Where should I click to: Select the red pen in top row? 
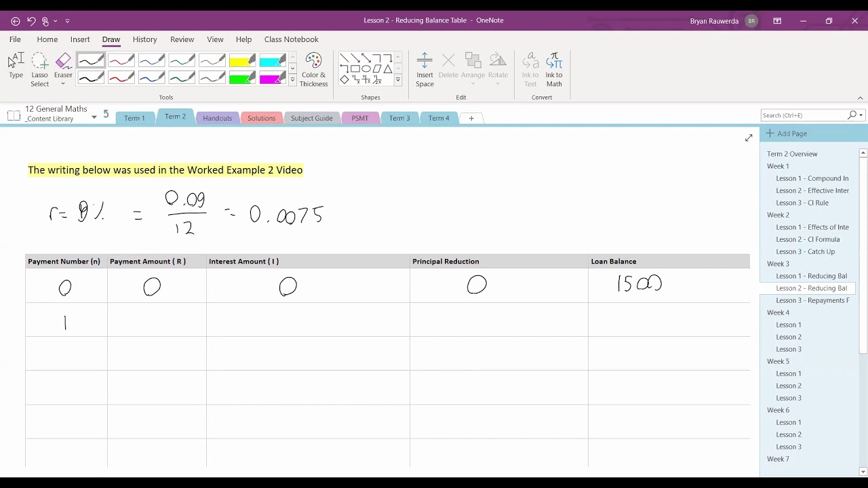[121, 61]
